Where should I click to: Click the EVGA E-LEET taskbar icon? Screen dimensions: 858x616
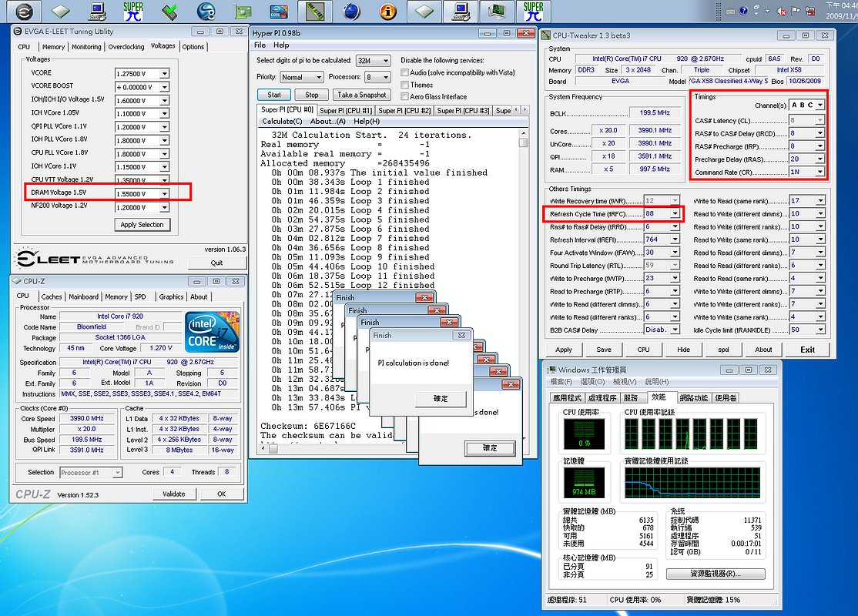pos(23,11)
